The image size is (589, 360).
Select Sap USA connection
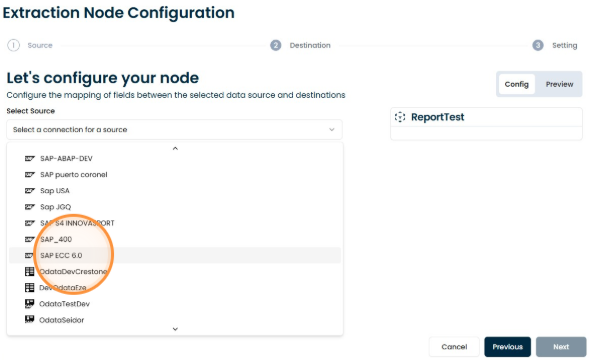(175, 191)
